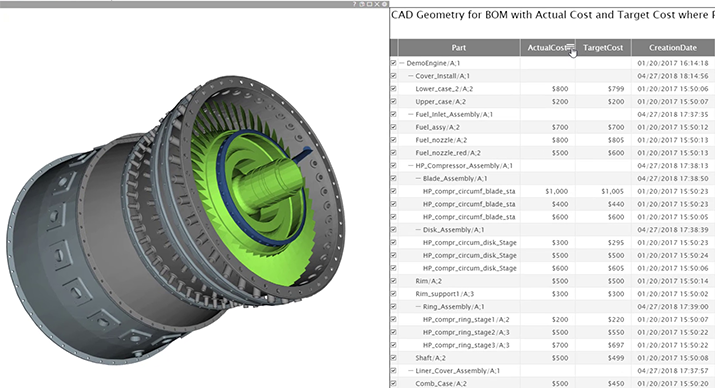Collapse the HP_Compressor_Assembly/A;1 node
The height and width of the screenshot is (388, 715).
tap(410, 166)
